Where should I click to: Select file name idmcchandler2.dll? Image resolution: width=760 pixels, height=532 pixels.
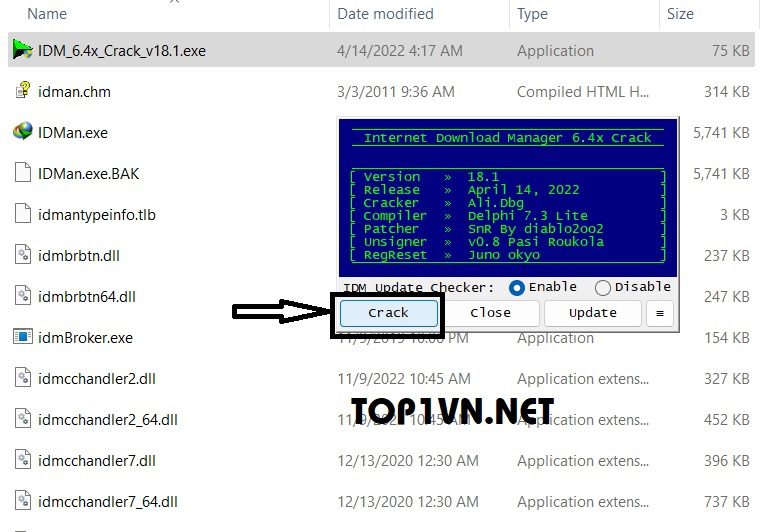(x=96, y=378)
